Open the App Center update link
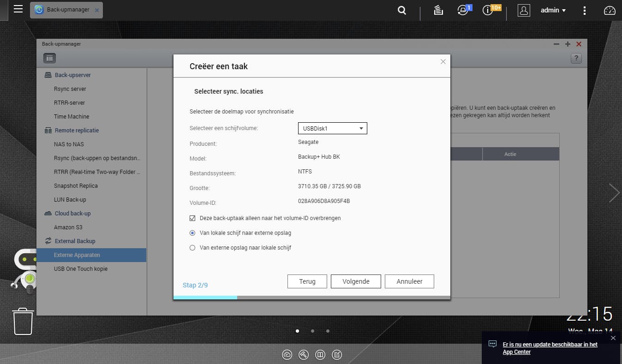 [x=550, y=348]
